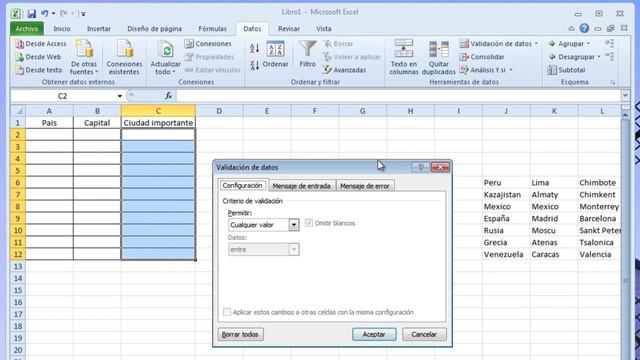Click the cell containing Grecia
Image resolution: width=640 pixels, height=360 pixels.
506,242
